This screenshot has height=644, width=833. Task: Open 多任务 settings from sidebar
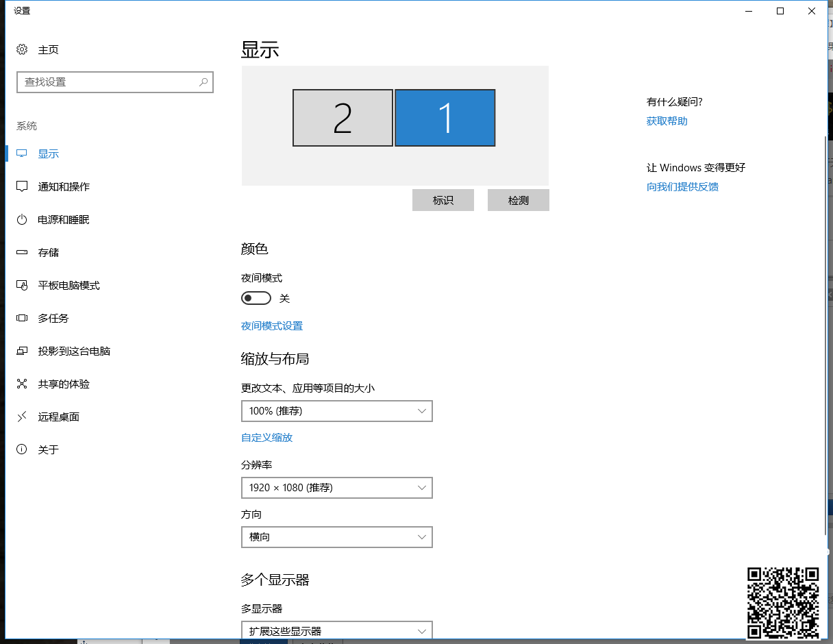[55, 318]
